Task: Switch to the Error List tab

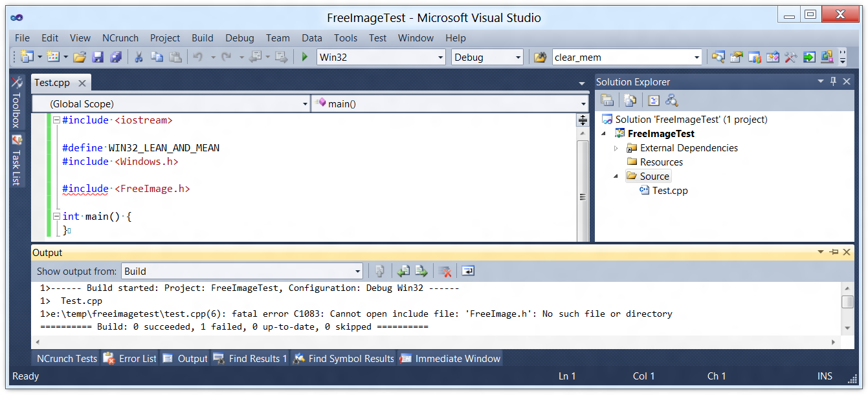Action: pos(129,358)
